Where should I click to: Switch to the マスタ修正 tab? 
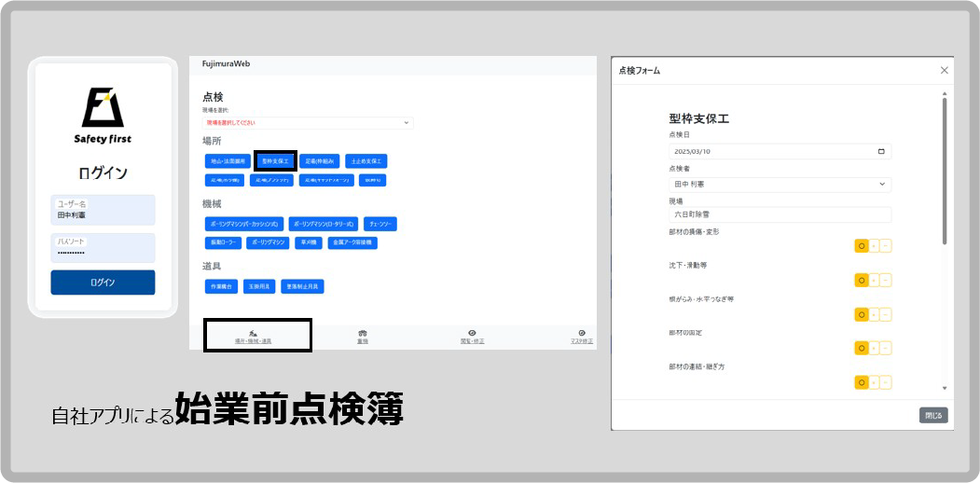(582, 338)
